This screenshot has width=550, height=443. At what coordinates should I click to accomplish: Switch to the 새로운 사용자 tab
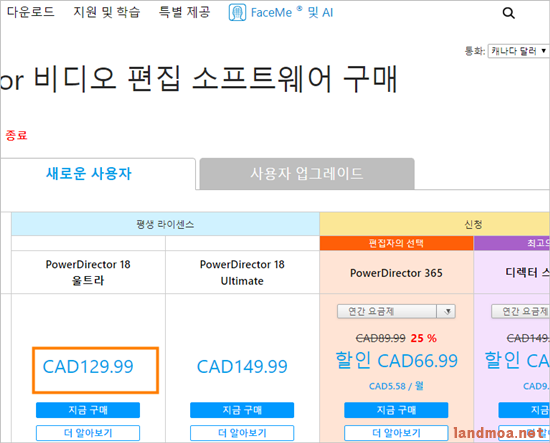coord(89,173)
